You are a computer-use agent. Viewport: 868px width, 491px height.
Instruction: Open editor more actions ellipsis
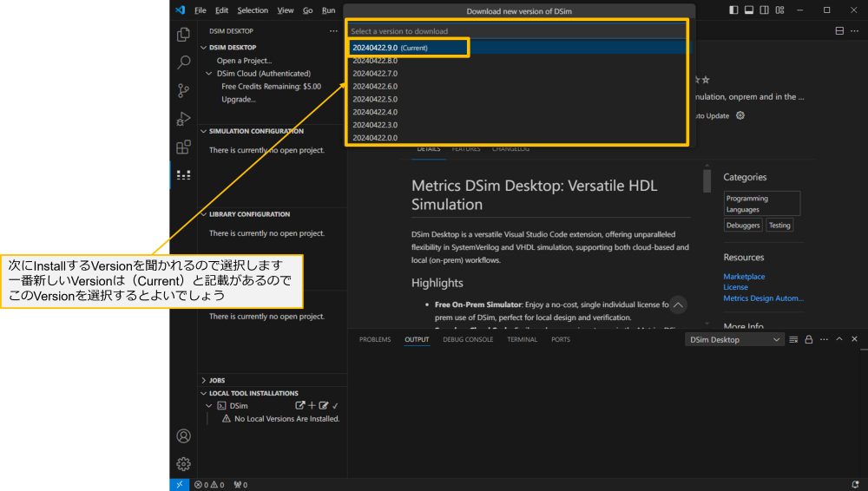pos(855,31)
